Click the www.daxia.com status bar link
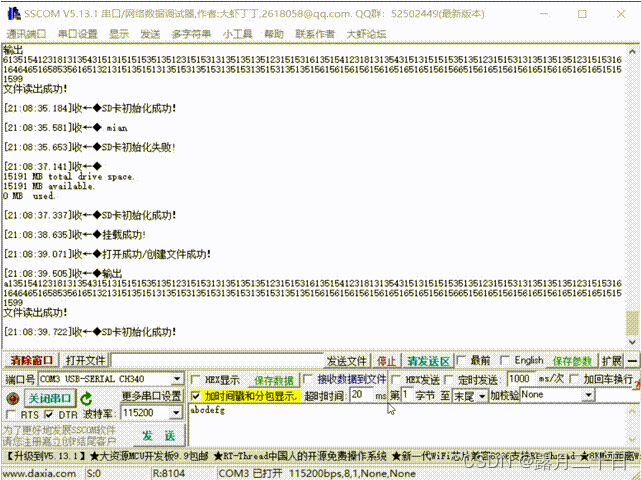The height and width of the screenshot is (480, 641). coord(39,473)
